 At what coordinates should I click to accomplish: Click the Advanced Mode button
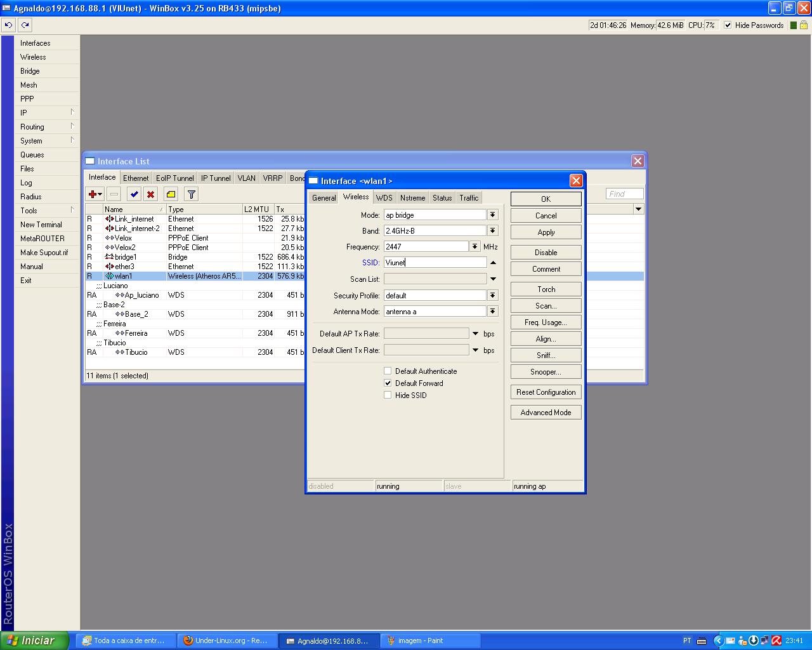[x=546, y=413]
